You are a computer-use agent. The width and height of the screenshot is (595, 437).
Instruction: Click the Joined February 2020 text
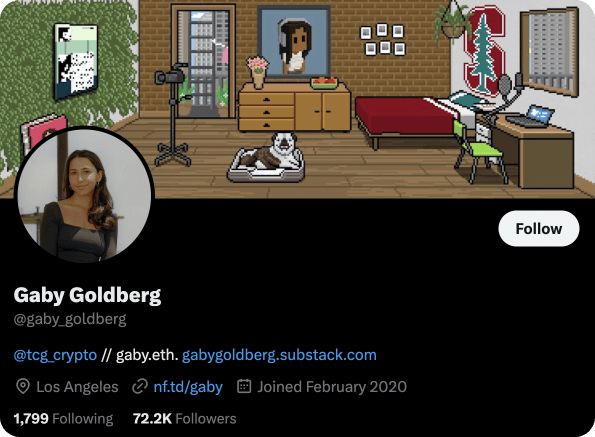pyautogui.click(x=332, y=387)
